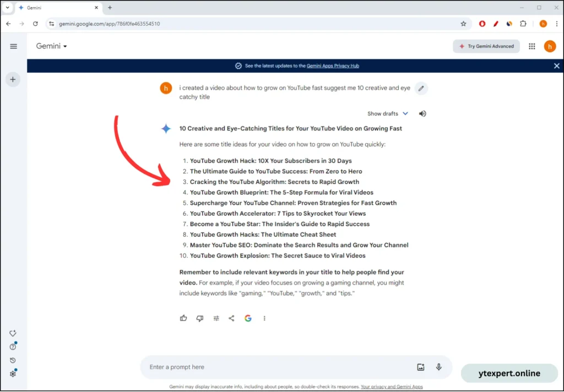Click the Enter a prompt here field
This screenshot has width=564, height=392.
(275, 367)
